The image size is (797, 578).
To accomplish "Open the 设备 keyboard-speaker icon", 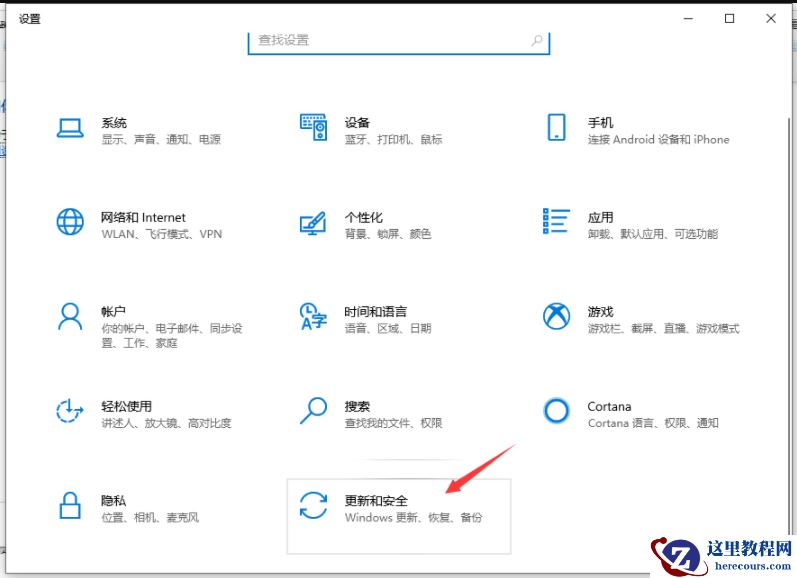I will point(313,127).
